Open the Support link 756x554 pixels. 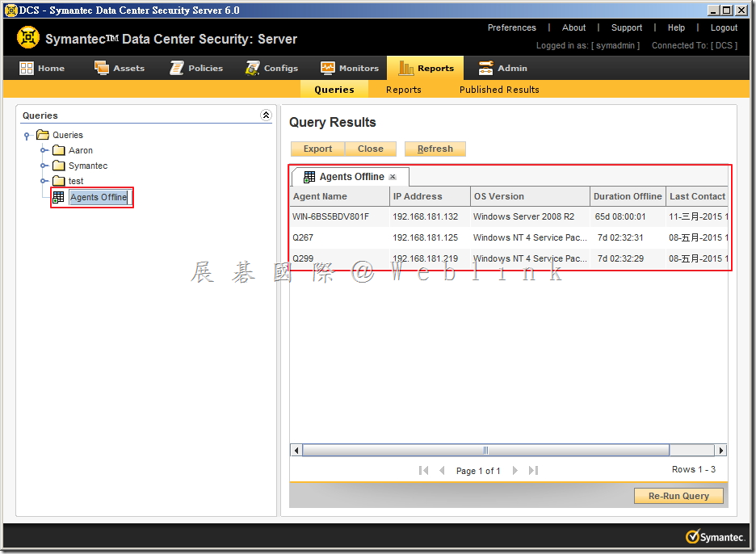(x=626, y=27)
